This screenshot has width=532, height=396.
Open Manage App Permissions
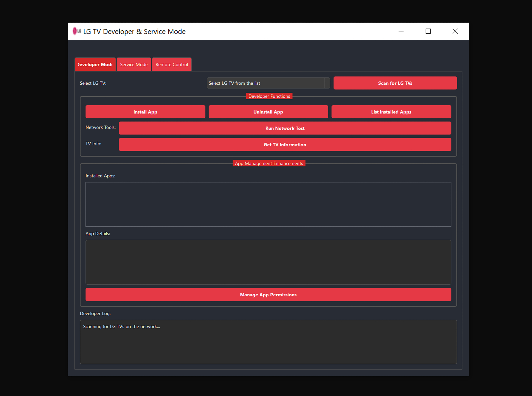[268, 295]
